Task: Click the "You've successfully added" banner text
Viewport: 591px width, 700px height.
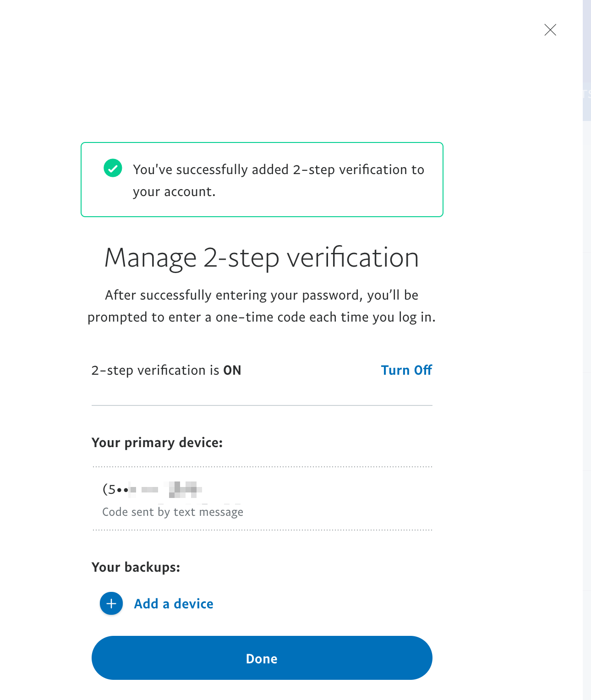Action: point(279,170)
